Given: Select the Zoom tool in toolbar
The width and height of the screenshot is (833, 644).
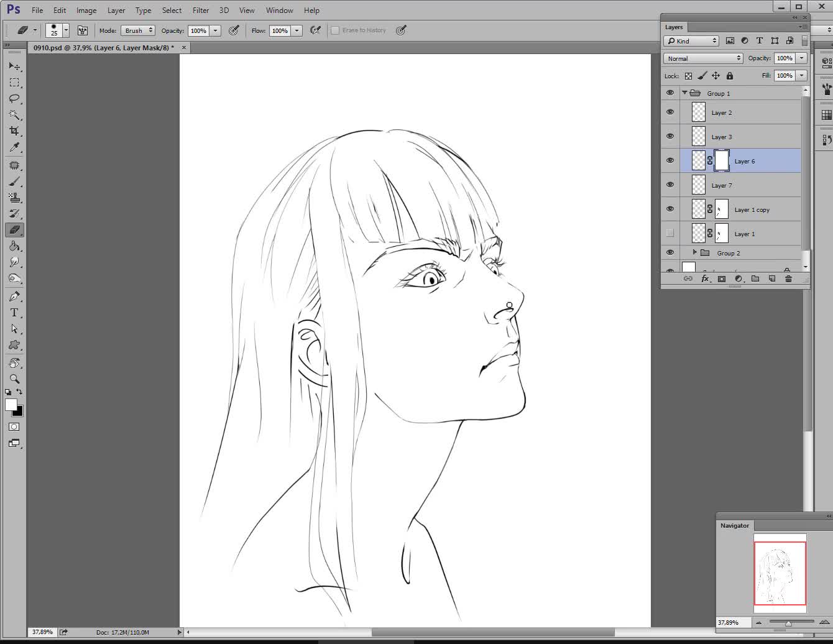Looking at the screenshot, I should pyautogui.click(x=14, y=379).
